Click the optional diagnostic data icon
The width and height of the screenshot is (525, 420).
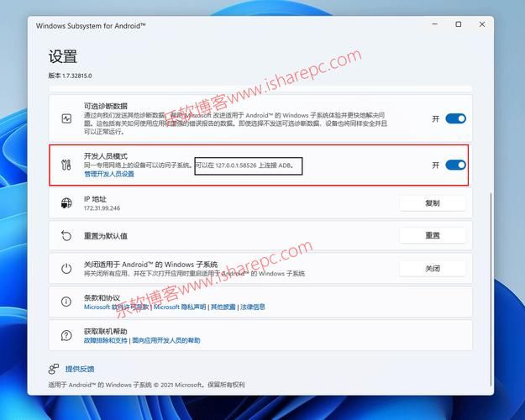66,119
